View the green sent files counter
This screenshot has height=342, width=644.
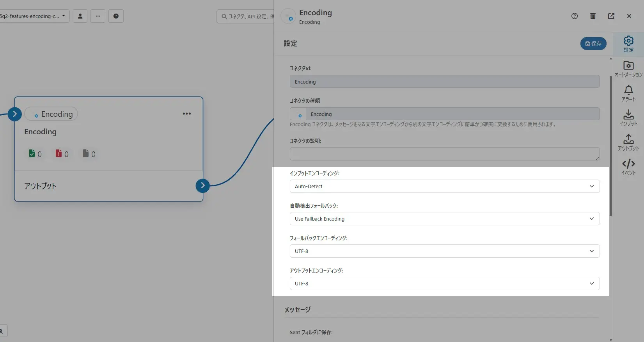coord(35,153)
